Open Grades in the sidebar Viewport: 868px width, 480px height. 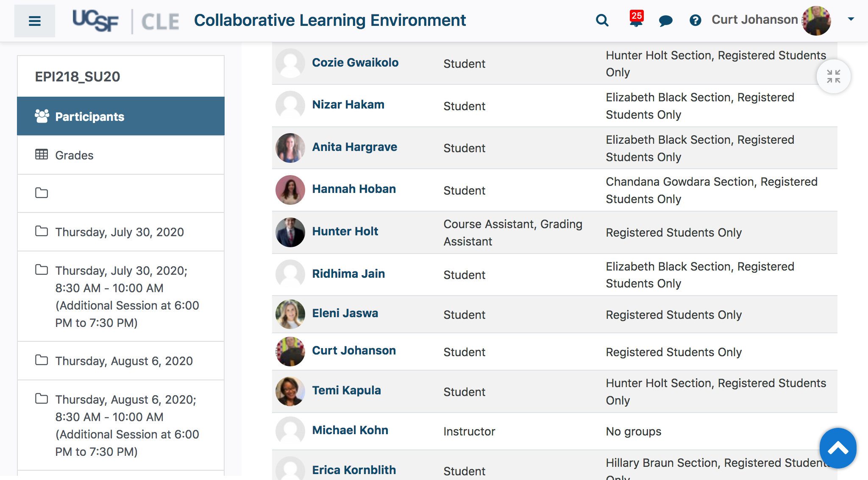point(121,155)
